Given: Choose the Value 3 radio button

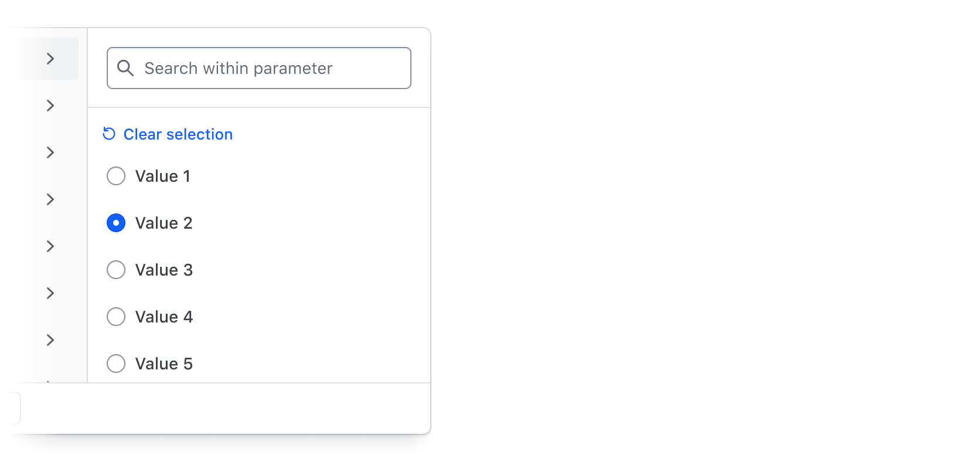Looking at the screenshot, I should tap(116, 270).
